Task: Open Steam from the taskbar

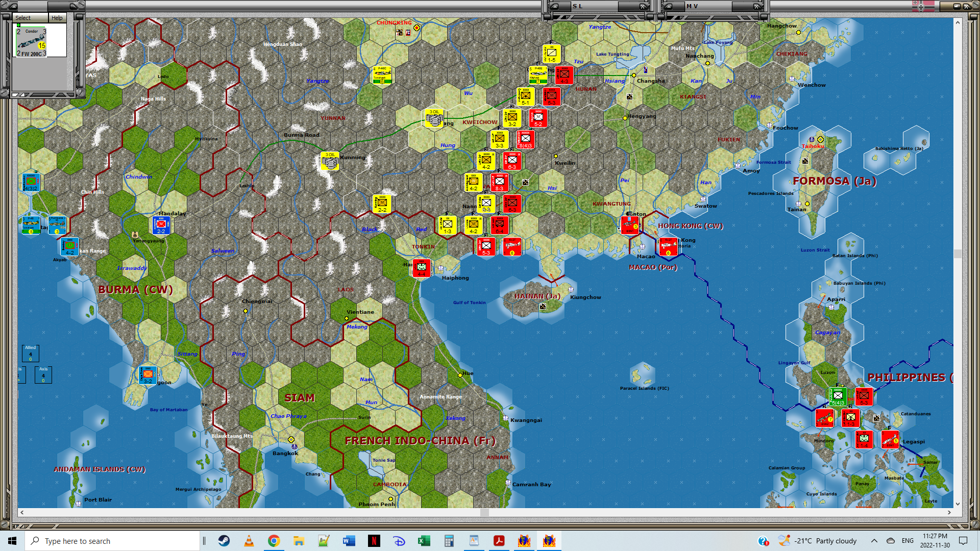Action: tap(224, 541)
